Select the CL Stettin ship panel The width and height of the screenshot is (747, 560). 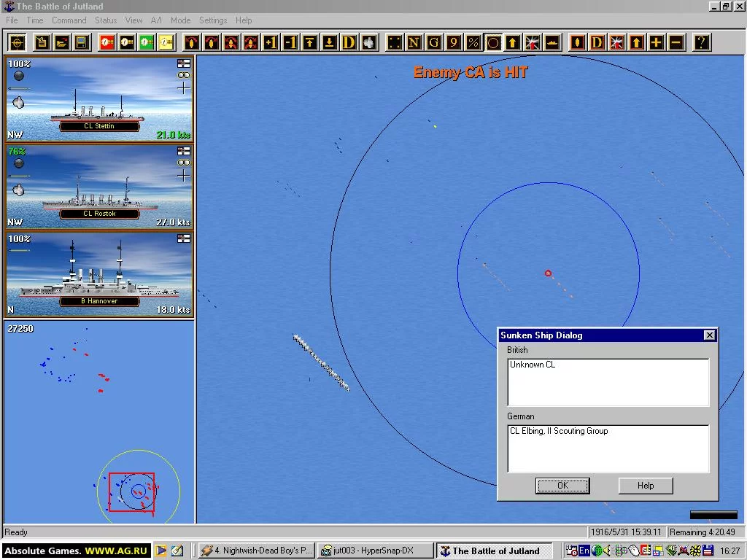(99, 98)
